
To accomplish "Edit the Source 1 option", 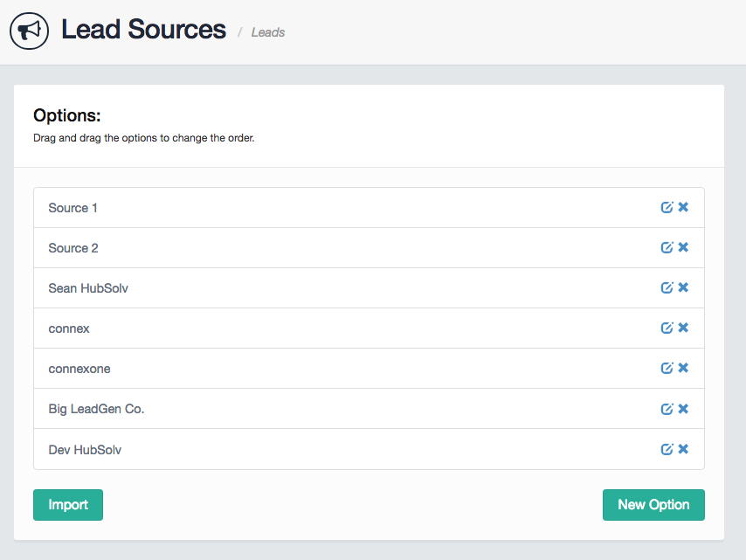I will [667, 208].
